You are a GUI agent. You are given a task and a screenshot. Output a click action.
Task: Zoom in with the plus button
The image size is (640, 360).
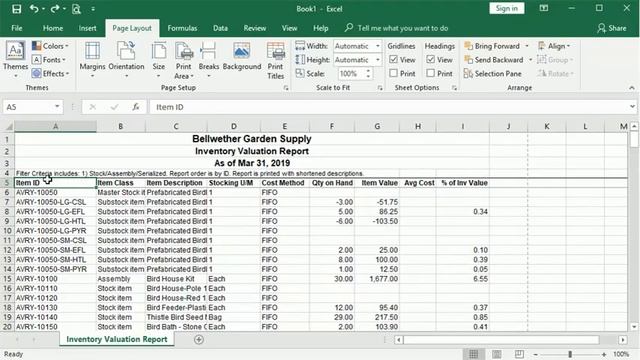604,354
